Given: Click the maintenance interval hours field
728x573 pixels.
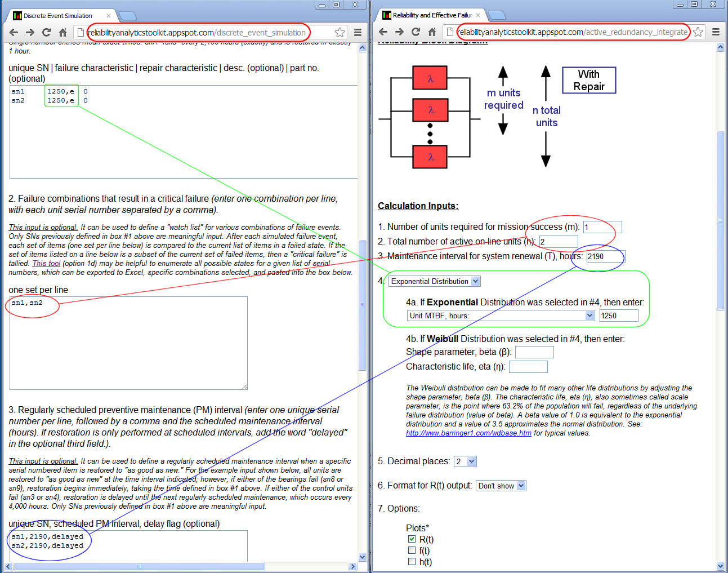Looking at the screenshot, I should point(606,256).
